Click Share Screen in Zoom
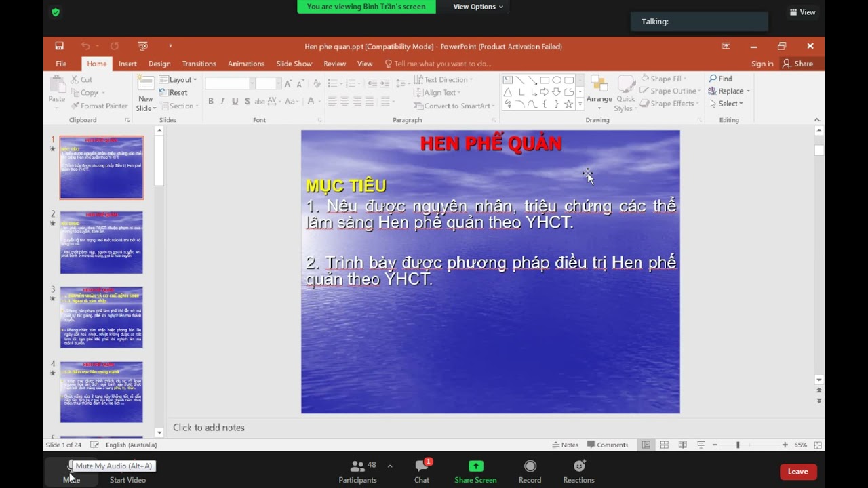868x488 pixels. click(475, 472)
